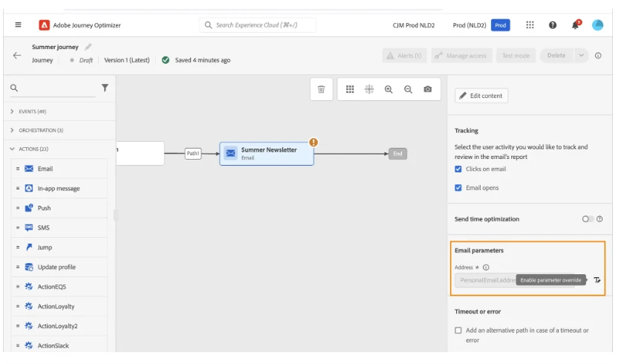Click the ActionEQS custom action icon
This screenshot has width=630, height=364.
(x=29, y=287)
